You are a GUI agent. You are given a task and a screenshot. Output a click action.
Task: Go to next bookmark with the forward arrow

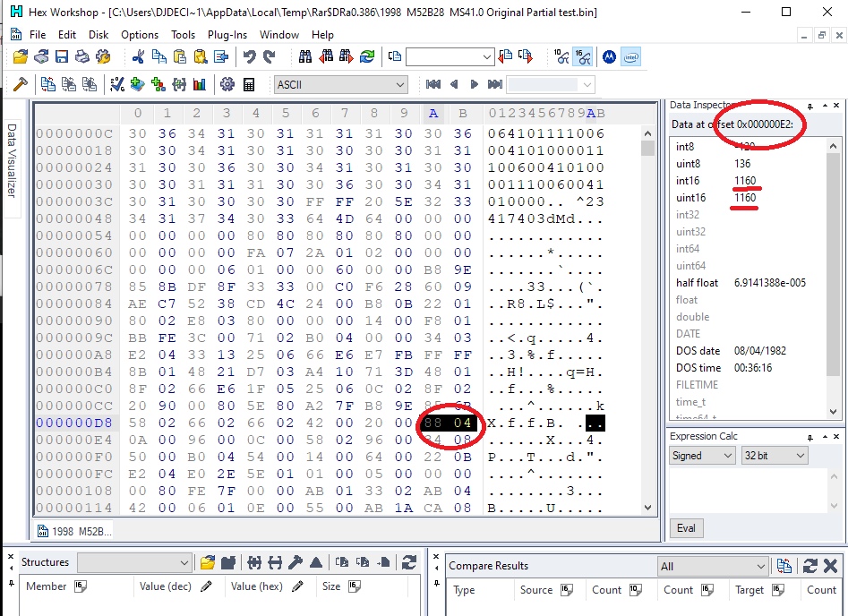pos(475,84)
